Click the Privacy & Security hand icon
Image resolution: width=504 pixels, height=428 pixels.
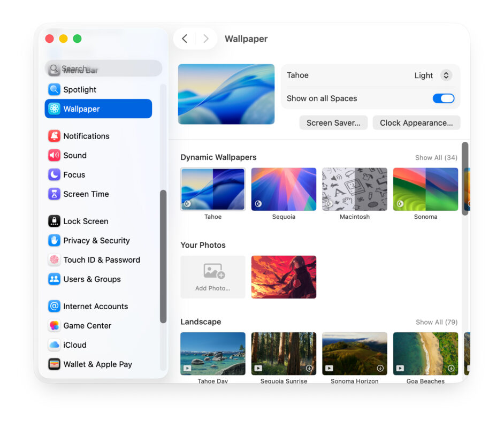[x=54, y=240]
